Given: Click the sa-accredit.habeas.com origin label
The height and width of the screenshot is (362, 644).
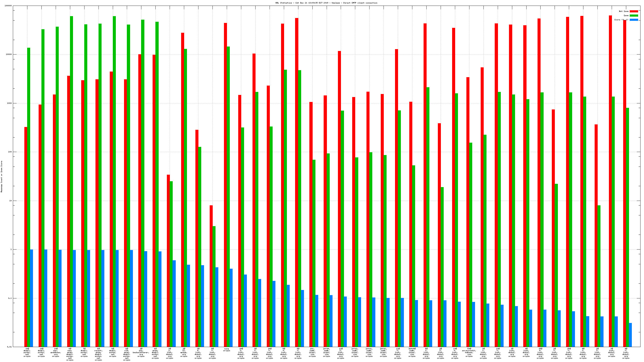Looking at the screenshot, I should [469, 352].
